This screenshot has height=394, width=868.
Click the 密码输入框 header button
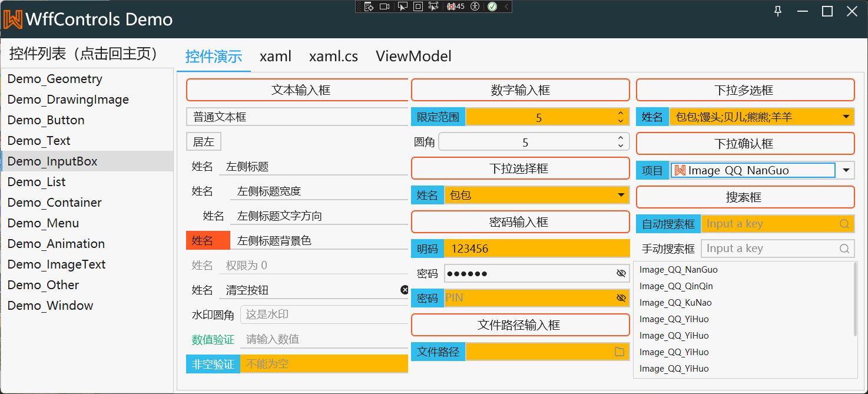[521, 222]
